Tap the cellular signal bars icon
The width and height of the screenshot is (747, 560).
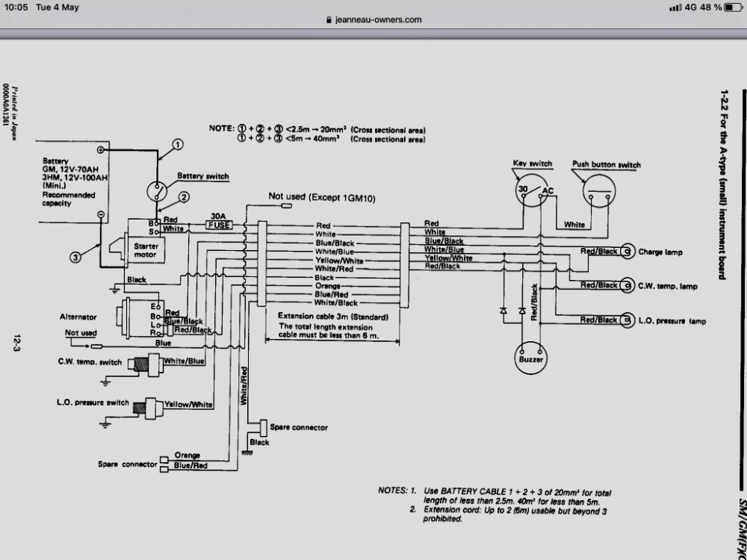pyautogui.click(x=675, y=7)
